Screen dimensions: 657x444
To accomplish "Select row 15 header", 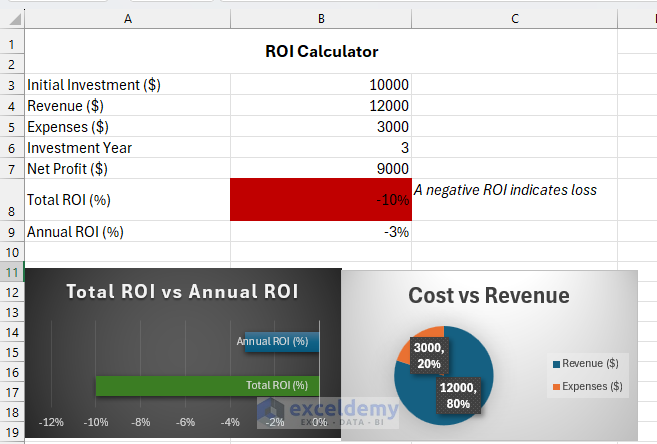I will tap(12, 352).
